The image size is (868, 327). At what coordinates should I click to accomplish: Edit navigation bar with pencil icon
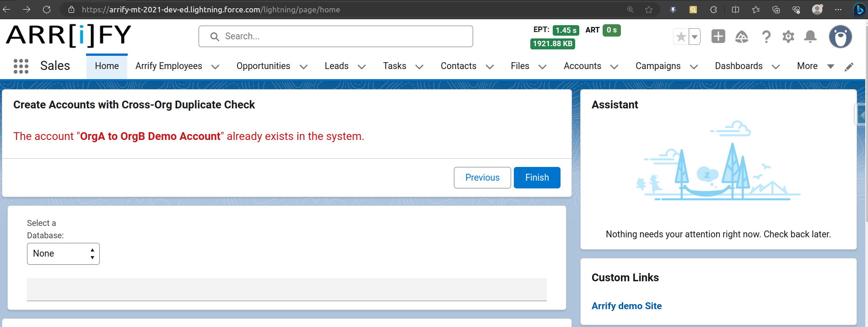[x=849, y=67]
